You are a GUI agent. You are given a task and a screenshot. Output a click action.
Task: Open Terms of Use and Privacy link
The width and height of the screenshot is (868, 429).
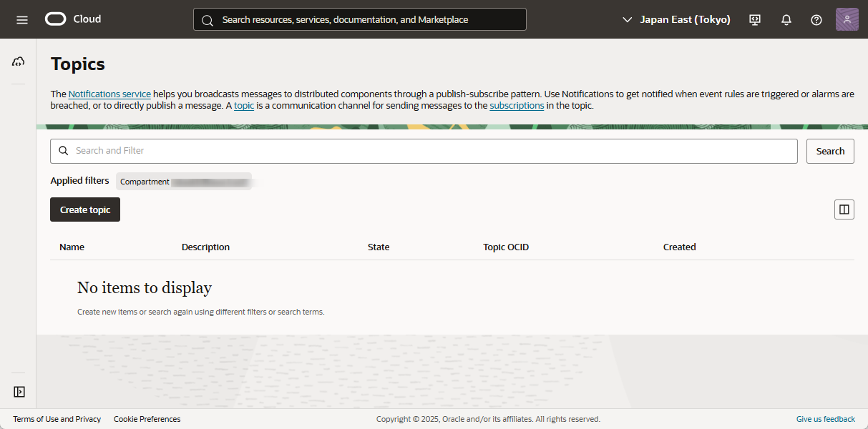tap(57, 419)
